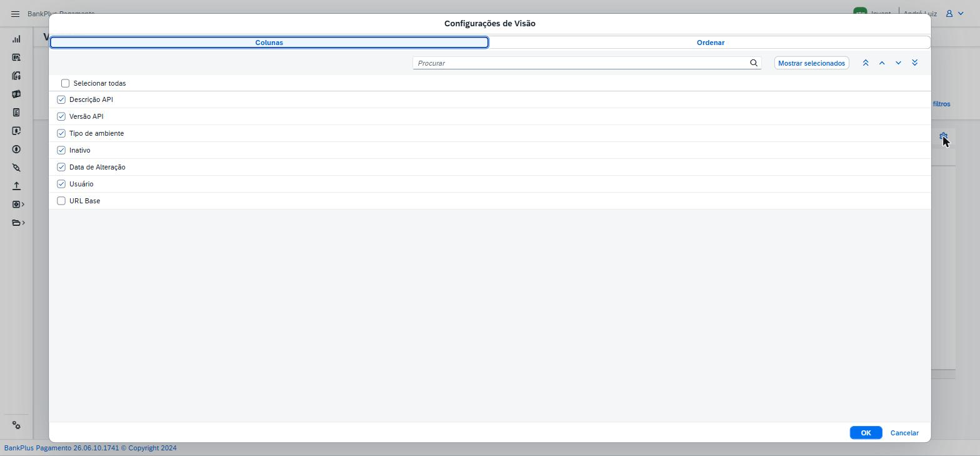
Task: Move selected column to bottom
Action: tap(915, 63)
